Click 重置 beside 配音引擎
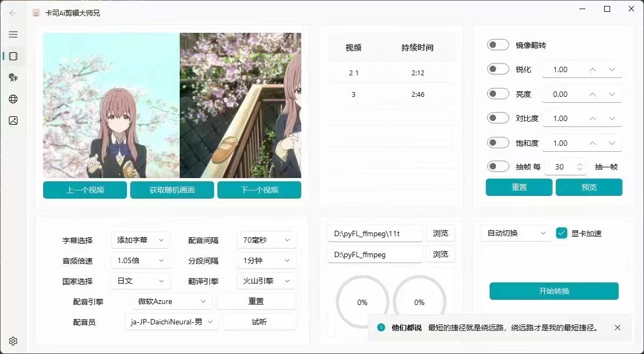The height and width of the screenshot is (354, 644). 256,301
